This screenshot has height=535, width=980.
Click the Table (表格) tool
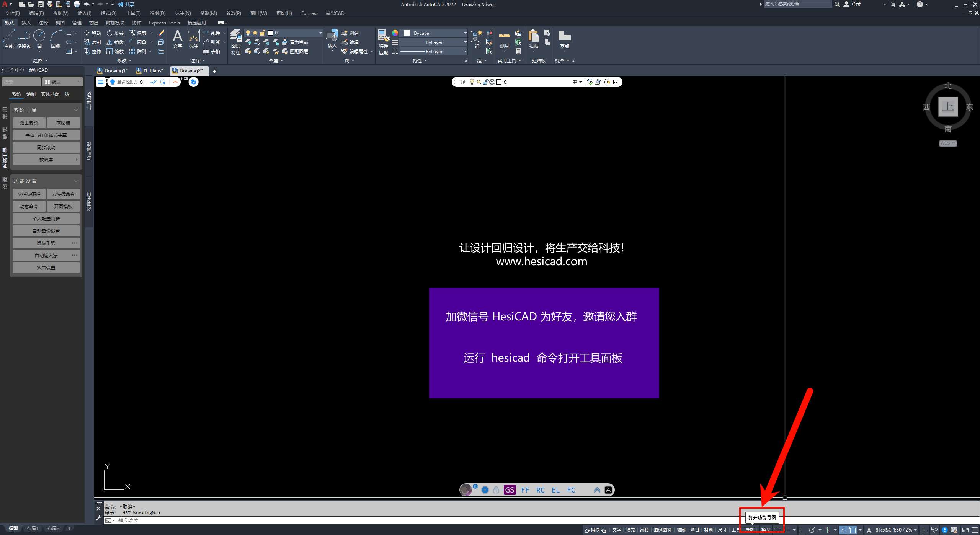click(212, 51)
